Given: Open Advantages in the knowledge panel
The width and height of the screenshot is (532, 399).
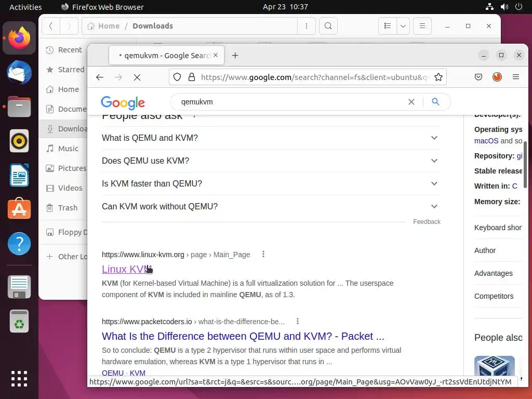Looking at the screenshot, I should [x=494, y=273].
